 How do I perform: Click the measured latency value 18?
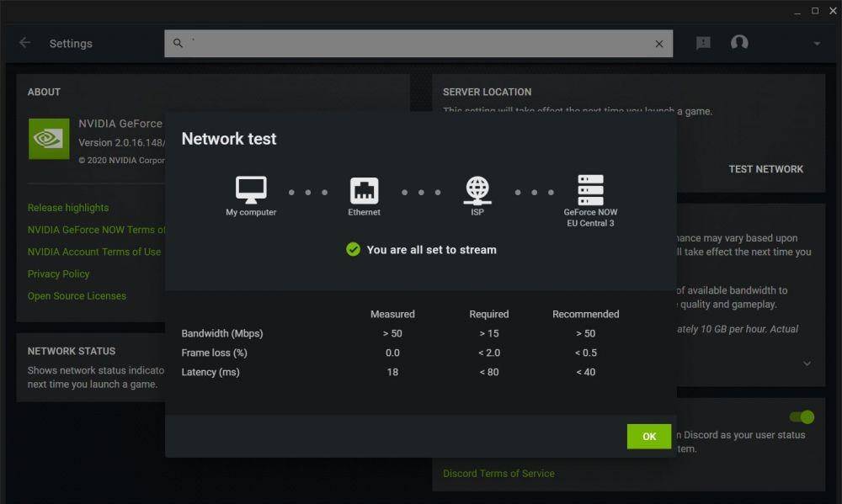[x=392, y=372]
